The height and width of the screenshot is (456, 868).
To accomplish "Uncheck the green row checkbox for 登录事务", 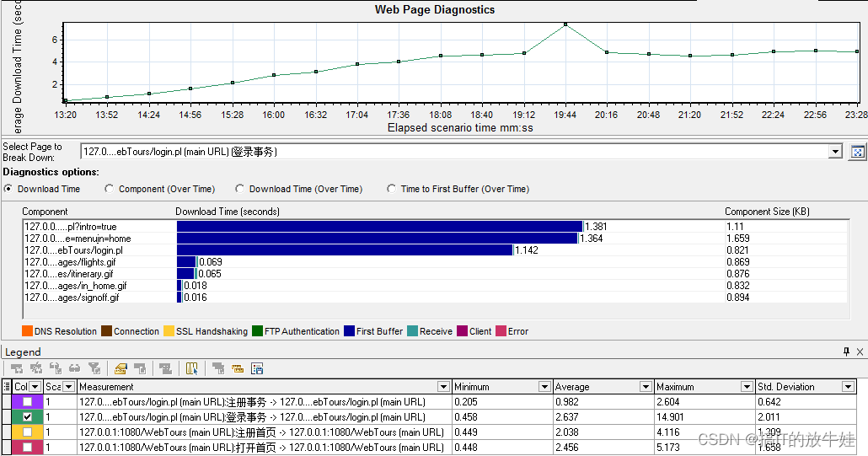I will point(27,416).
